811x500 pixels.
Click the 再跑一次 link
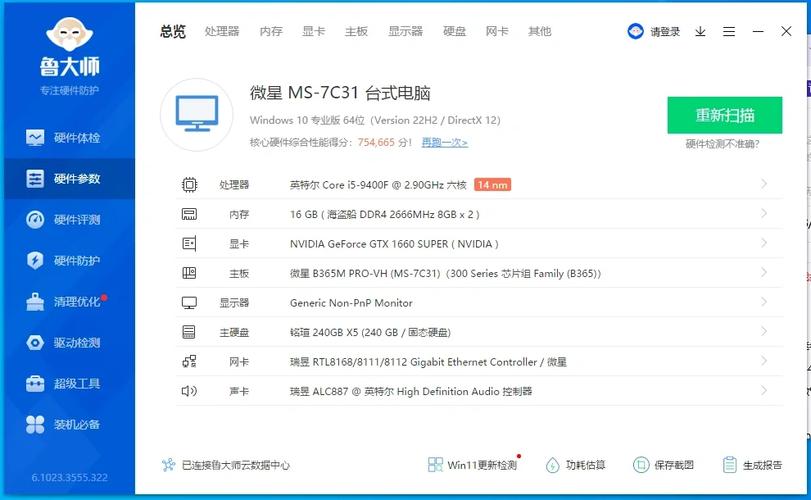(444, 143)
